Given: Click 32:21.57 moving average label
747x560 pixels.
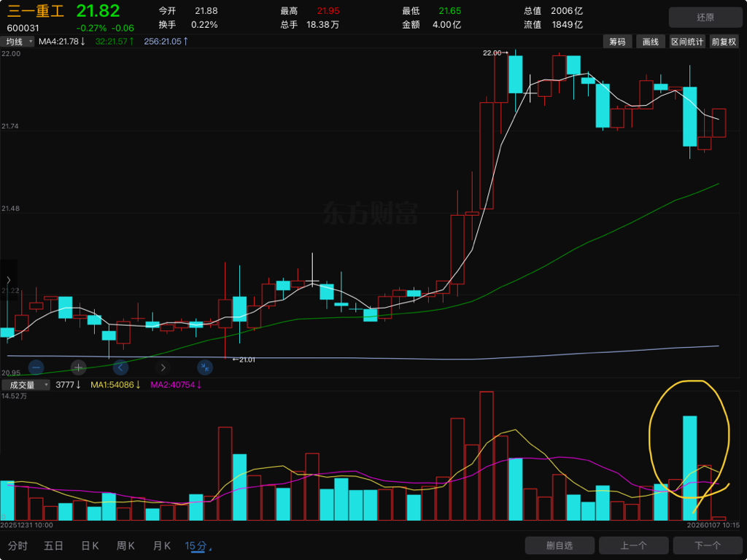Looking at the screenshot, I should click(x=115, y=42).
